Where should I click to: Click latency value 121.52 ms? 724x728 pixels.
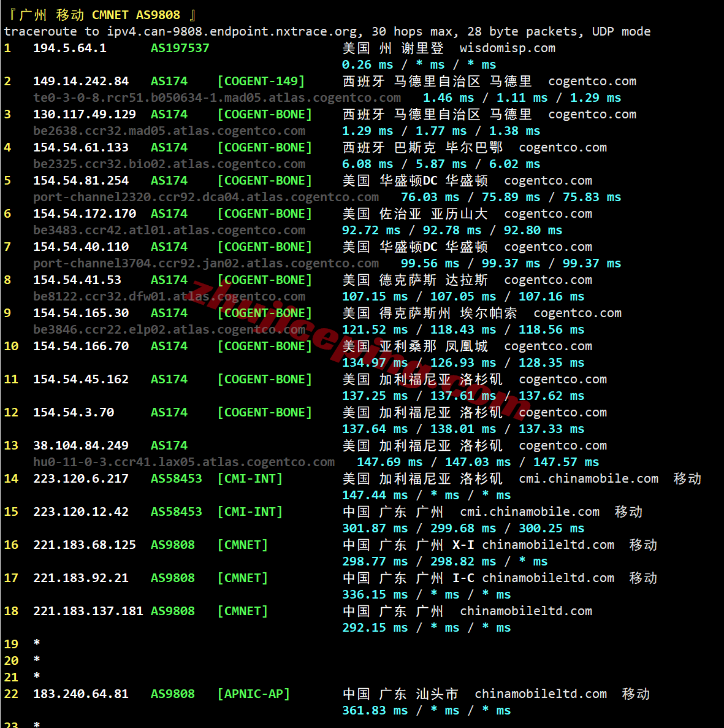click(375, 329)
